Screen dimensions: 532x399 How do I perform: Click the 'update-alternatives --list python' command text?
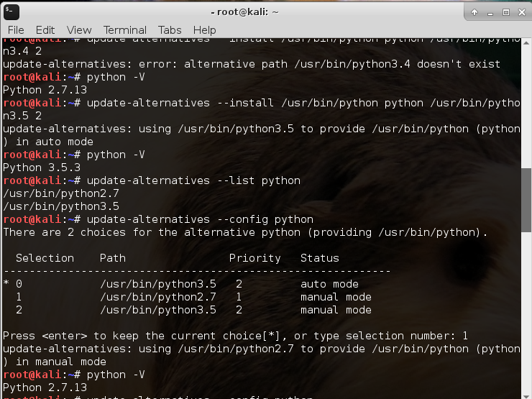click(193, 180)
